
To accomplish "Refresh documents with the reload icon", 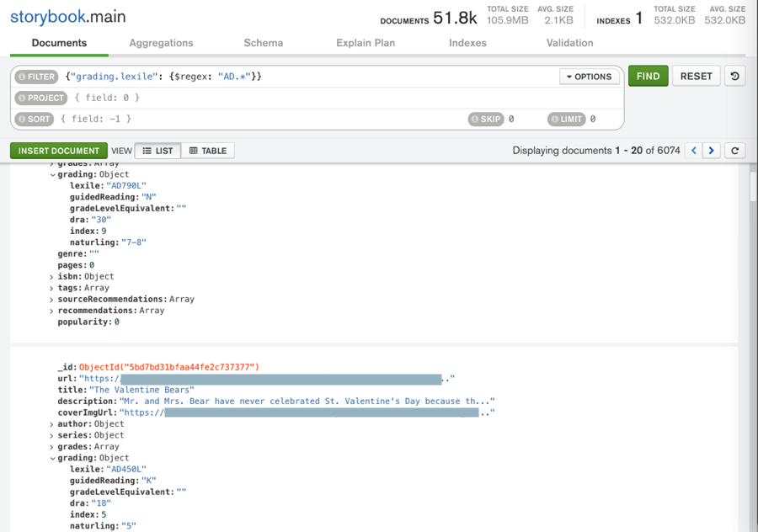I will click(x=734, y=151).
